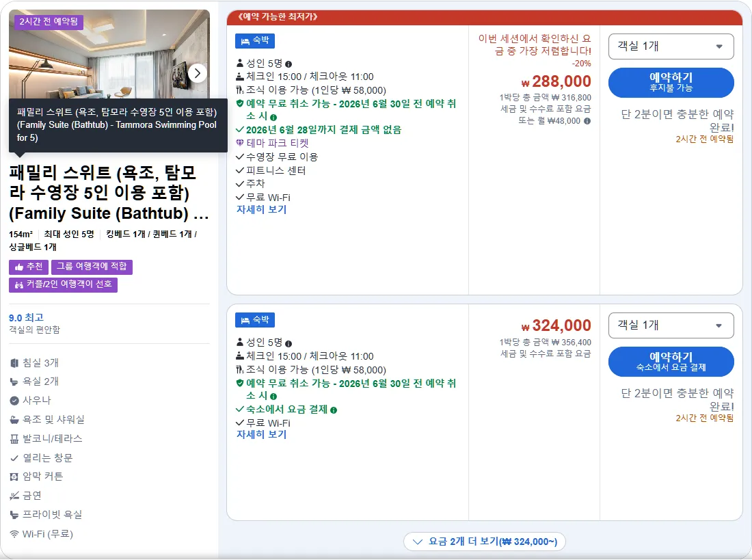Click the 그룹 여행객에 적합 badge

(92, 267)
